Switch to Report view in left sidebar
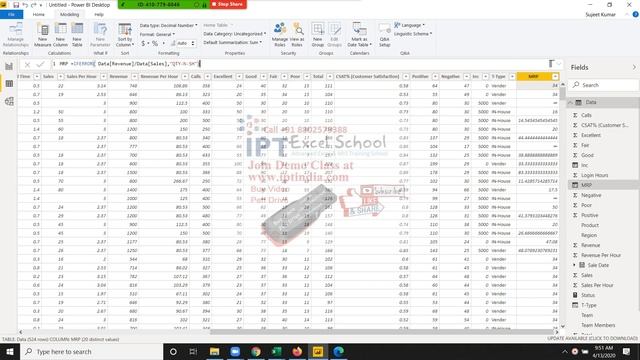This screenshot has width=640, height=360. 9,67
